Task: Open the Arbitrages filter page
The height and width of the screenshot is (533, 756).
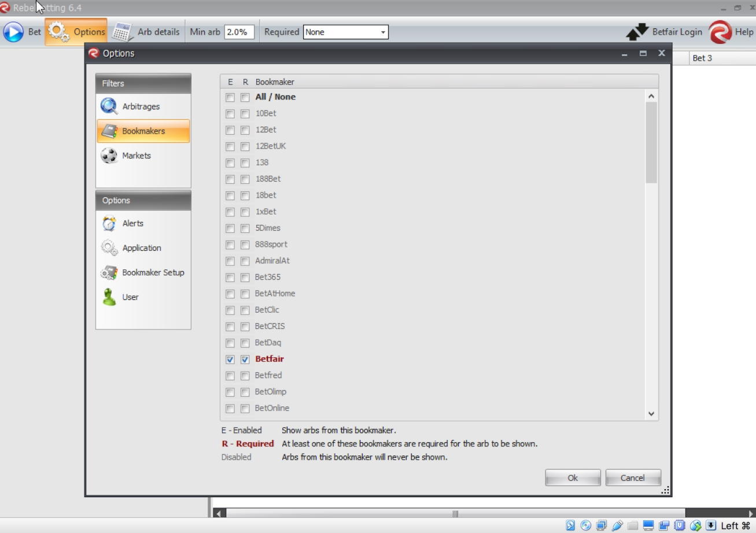Action: tap(143, 106)
